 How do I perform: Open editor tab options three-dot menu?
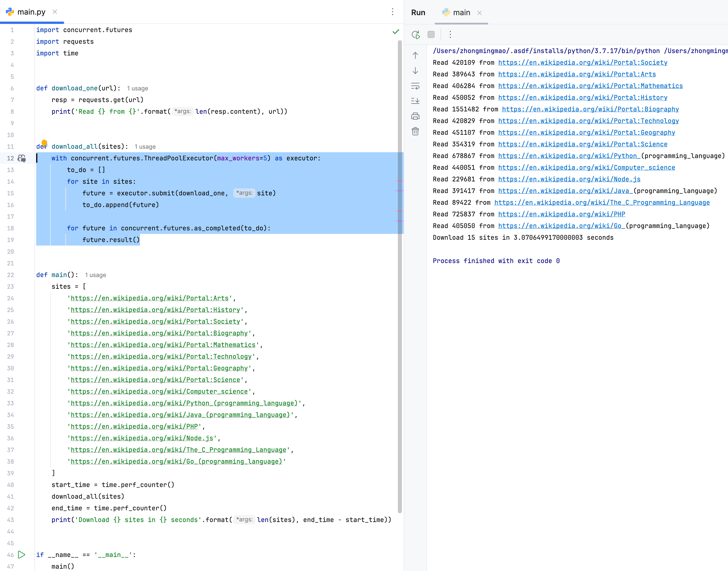click(x=393, y=12)
